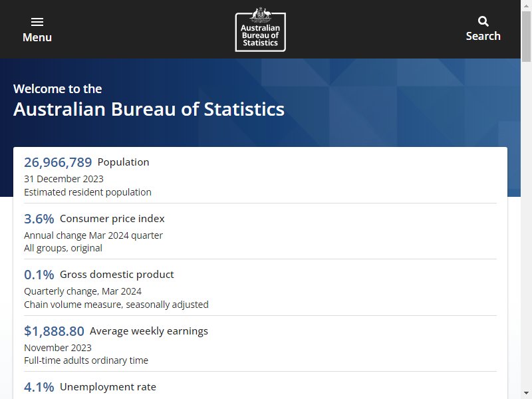Click the scrollbar up arrow
This screenshot has height=399, width=532.
526,5
